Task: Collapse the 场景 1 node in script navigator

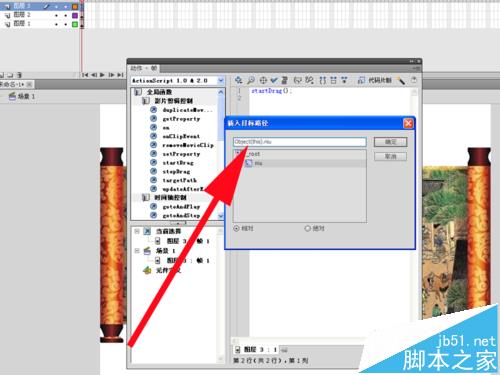Action: (x=137, y=251)
